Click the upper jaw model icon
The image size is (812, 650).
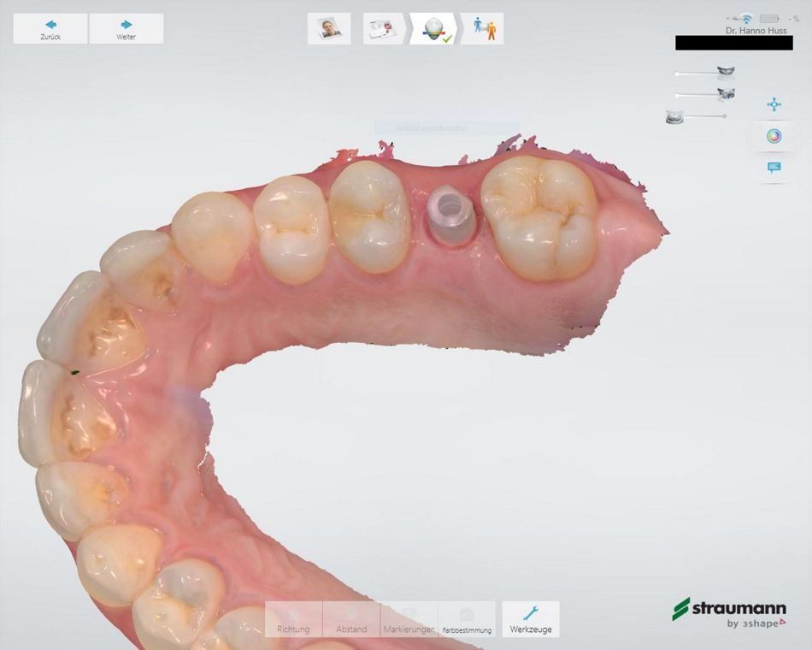(x=726, y=72)
